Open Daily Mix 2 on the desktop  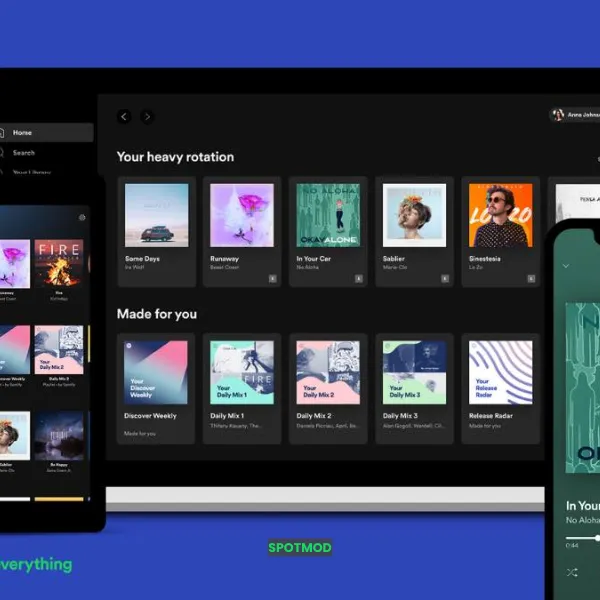[328, 388]
